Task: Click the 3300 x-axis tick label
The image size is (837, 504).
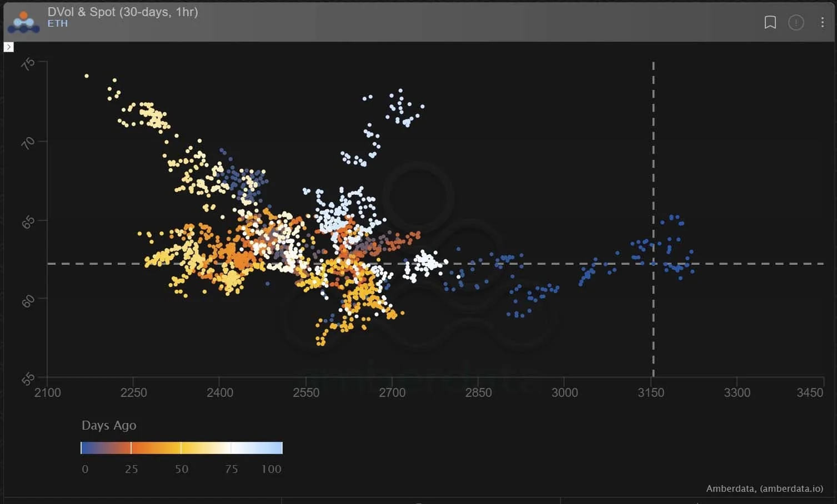Action: pos(737,392)
